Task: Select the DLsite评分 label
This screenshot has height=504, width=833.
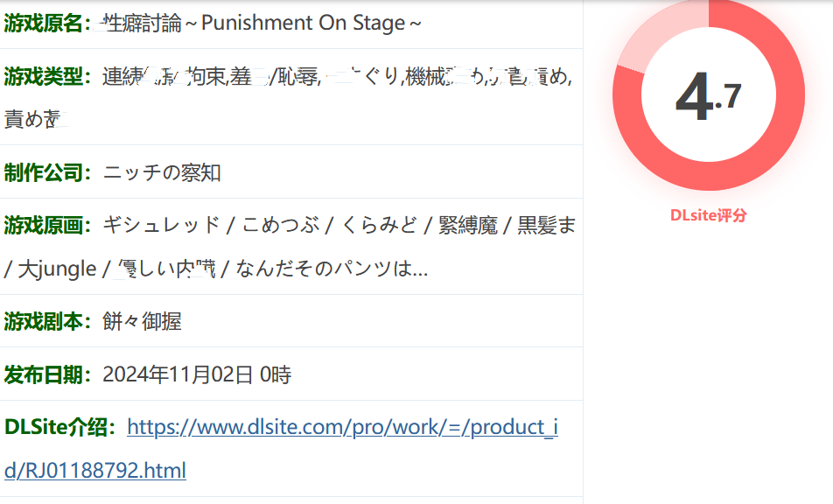Action: coord(708,215)
